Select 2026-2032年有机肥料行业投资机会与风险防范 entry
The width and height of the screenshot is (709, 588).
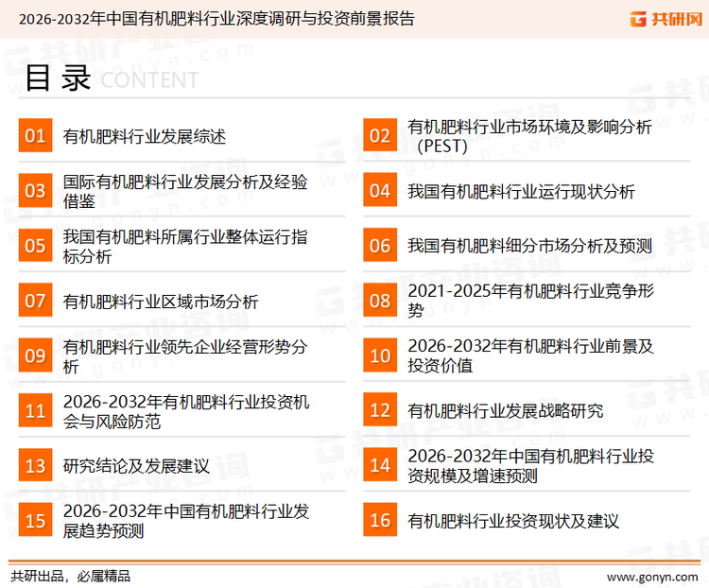(186, 411)
